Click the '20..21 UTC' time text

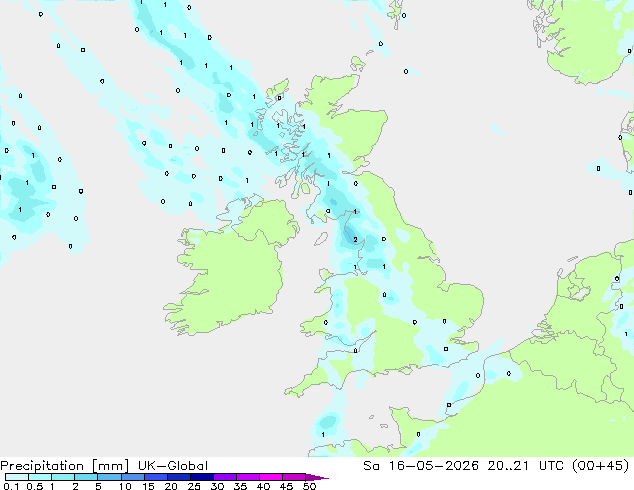tap(524, 466)
